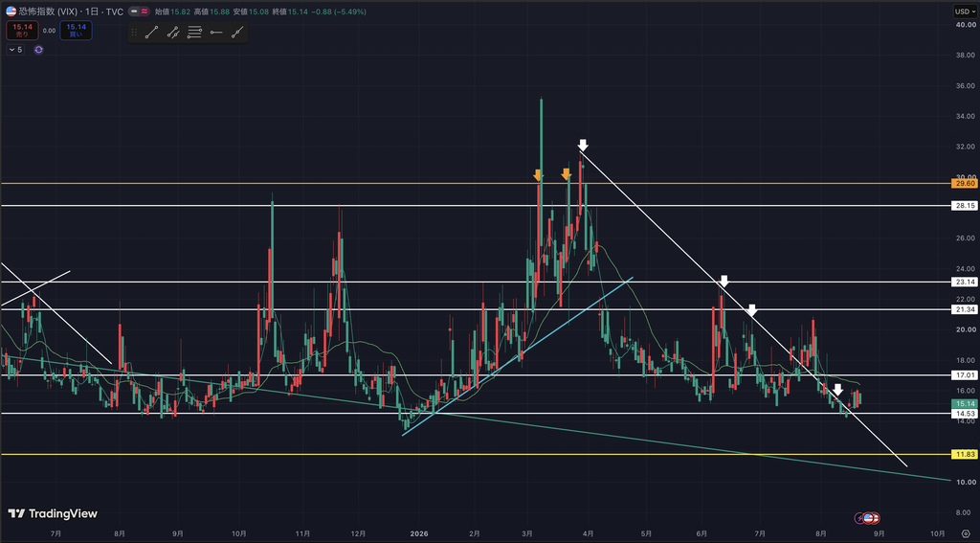Click the 36.00 price axis tick
The height and width of the screenshot is (543, 980).
coord(967,85)
